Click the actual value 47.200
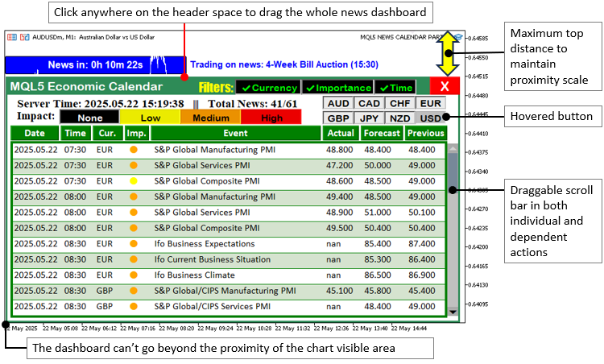The width and height of the screenshot is (604, 364). (x=339, y=166)
